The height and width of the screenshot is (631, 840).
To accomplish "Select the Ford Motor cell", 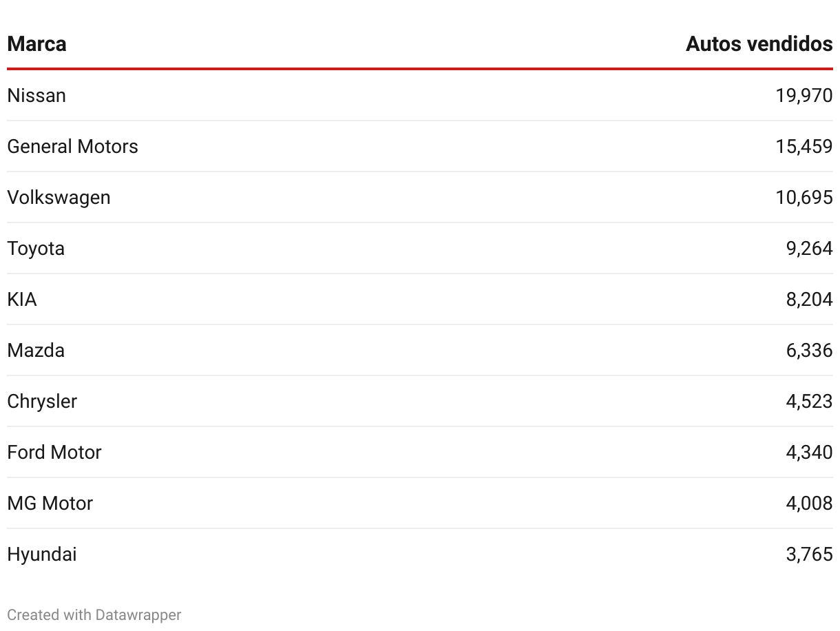I will (54, 453).
